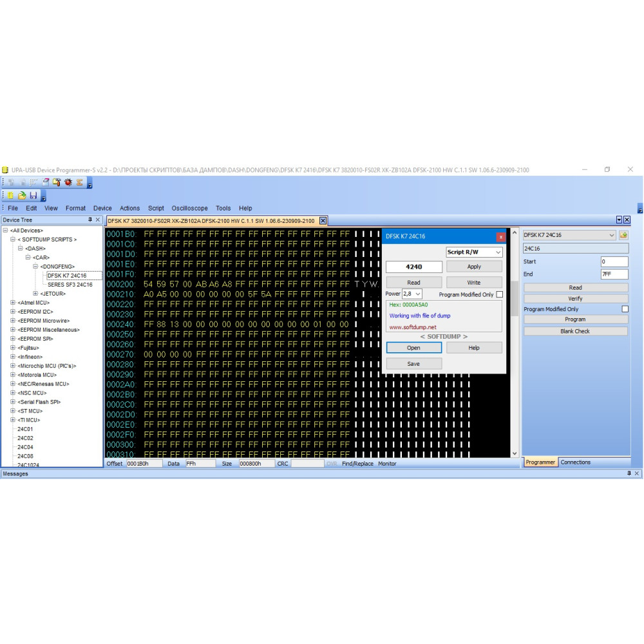Click the Open button in script dialog
644x644 pixels.
413,348
